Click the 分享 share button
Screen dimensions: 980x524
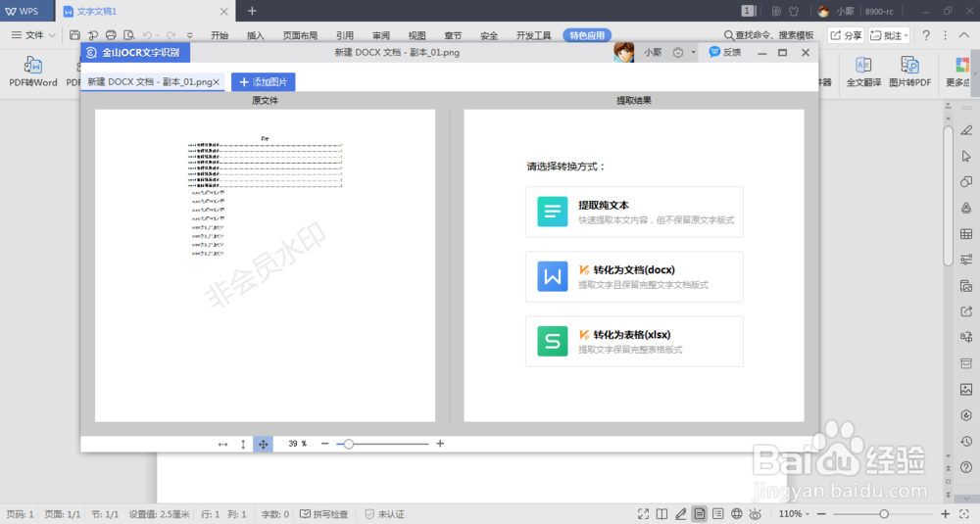coord(846,35)
